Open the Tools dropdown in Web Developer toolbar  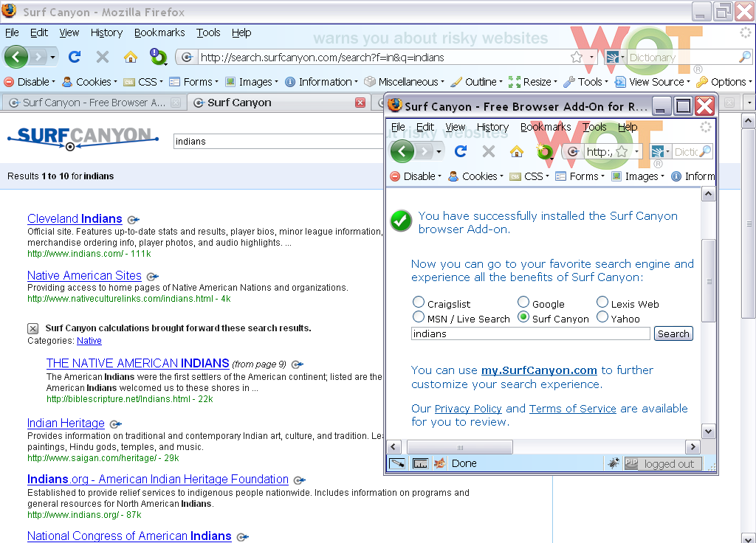[x=585, y=82]
